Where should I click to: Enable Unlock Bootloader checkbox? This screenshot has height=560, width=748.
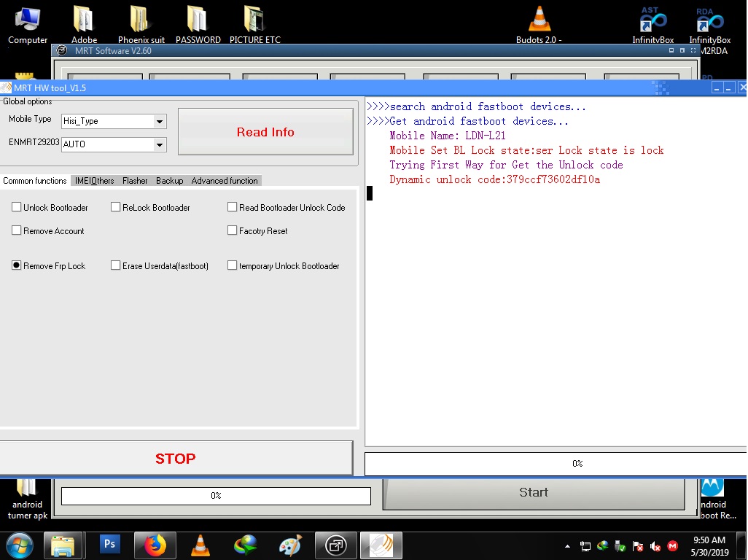(x=17, y=207)
